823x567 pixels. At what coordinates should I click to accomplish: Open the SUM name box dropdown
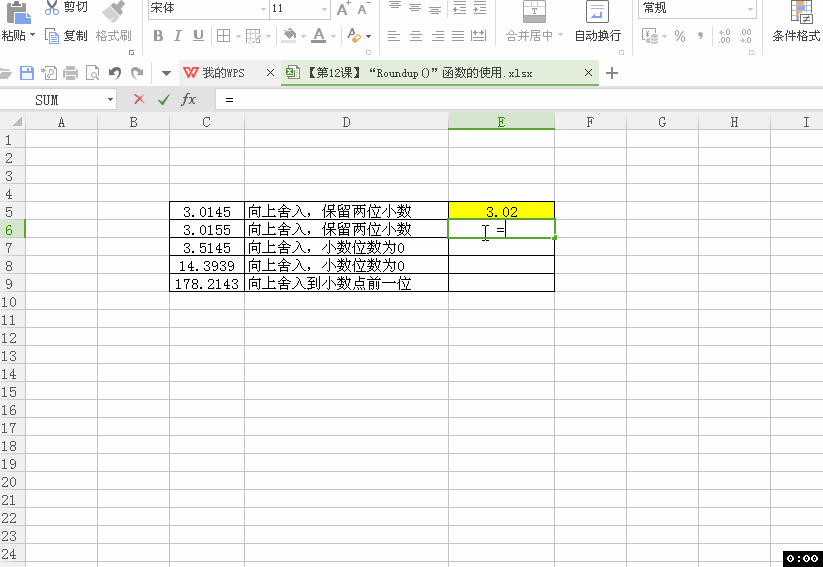(110, 99)
